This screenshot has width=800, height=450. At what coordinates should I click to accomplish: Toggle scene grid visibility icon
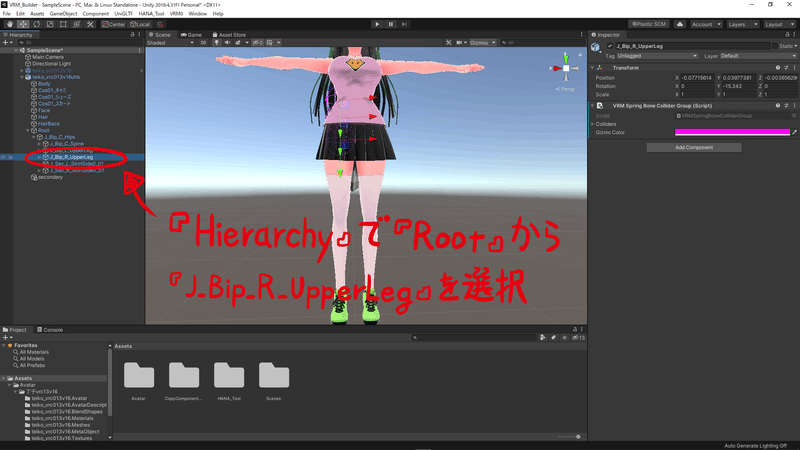270,43
